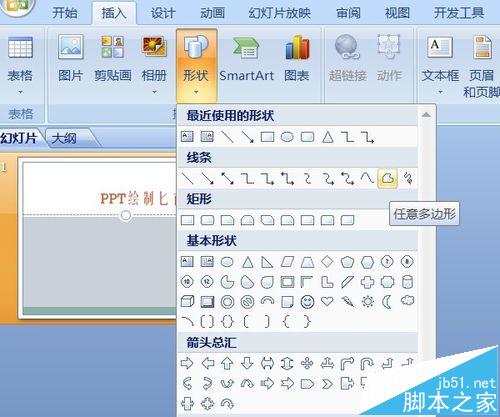500x417 pixels.
Task: Switch to the 视图 tab
Action: (x=397, y=13)
